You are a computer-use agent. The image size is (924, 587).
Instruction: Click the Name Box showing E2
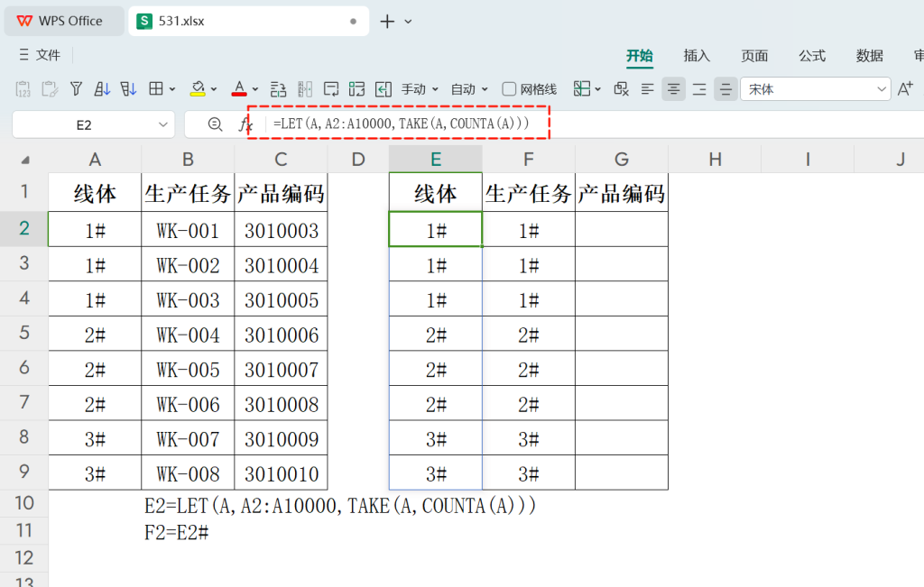[x=84, y=124]
